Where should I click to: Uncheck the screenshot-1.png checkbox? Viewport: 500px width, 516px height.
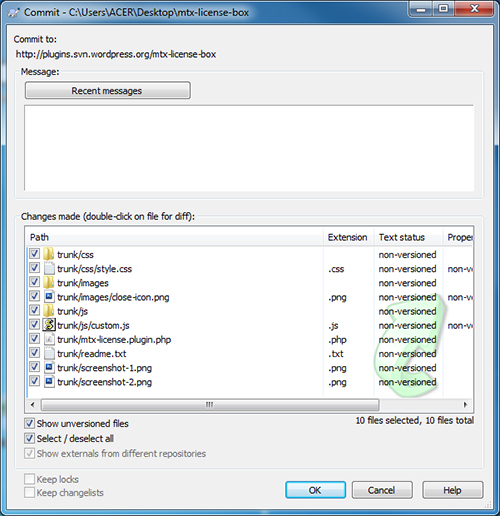click(x=34, y=367)
